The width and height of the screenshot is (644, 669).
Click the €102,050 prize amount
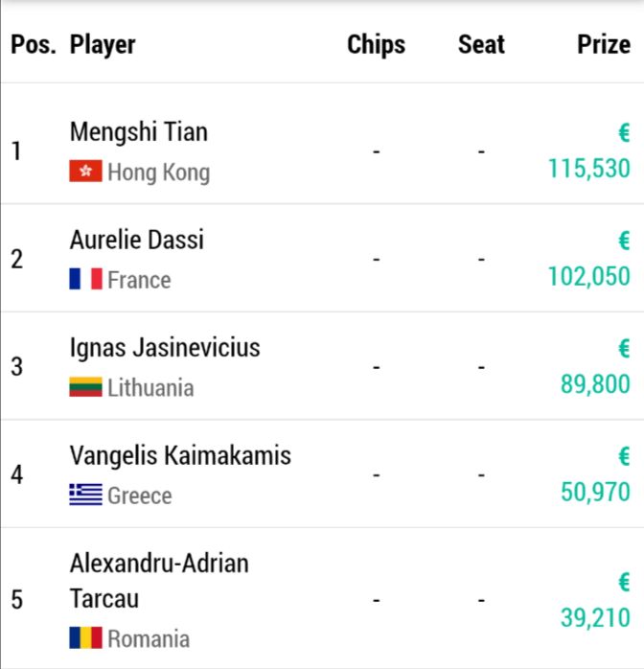coord(588,276)
